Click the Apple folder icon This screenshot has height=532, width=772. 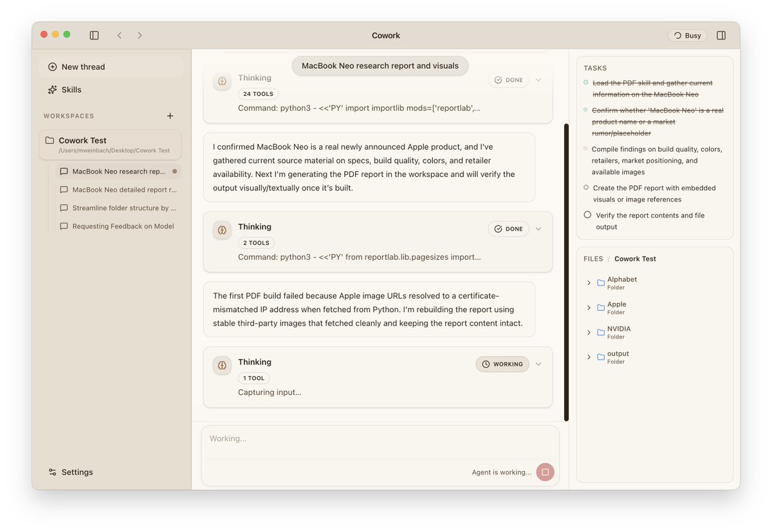(601, 307)
